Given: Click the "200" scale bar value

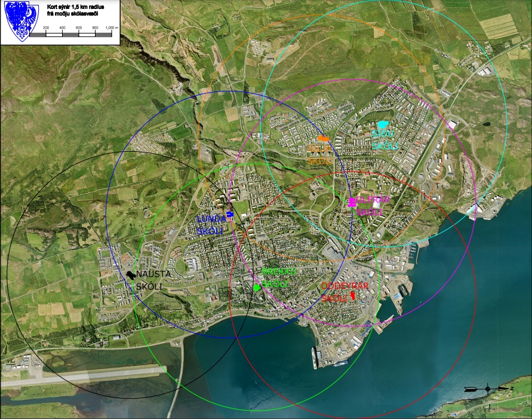Looking at the screenshot, I should tap(46, 28).
